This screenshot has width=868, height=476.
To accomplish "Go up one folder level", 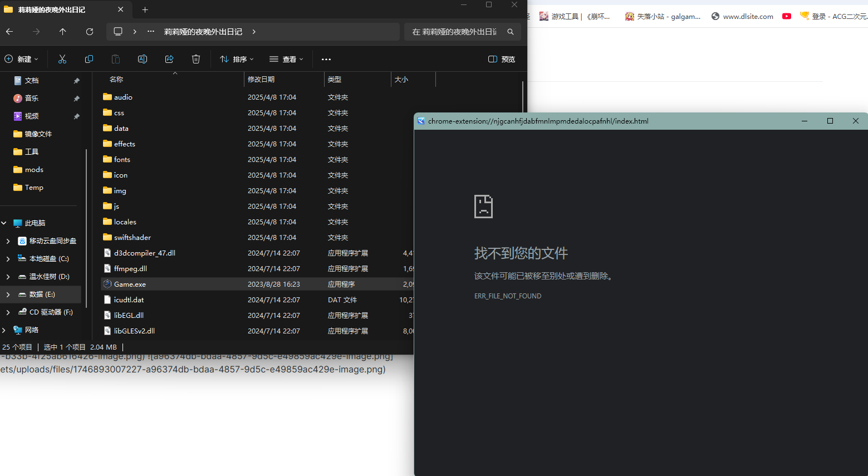I will (63, 32).
